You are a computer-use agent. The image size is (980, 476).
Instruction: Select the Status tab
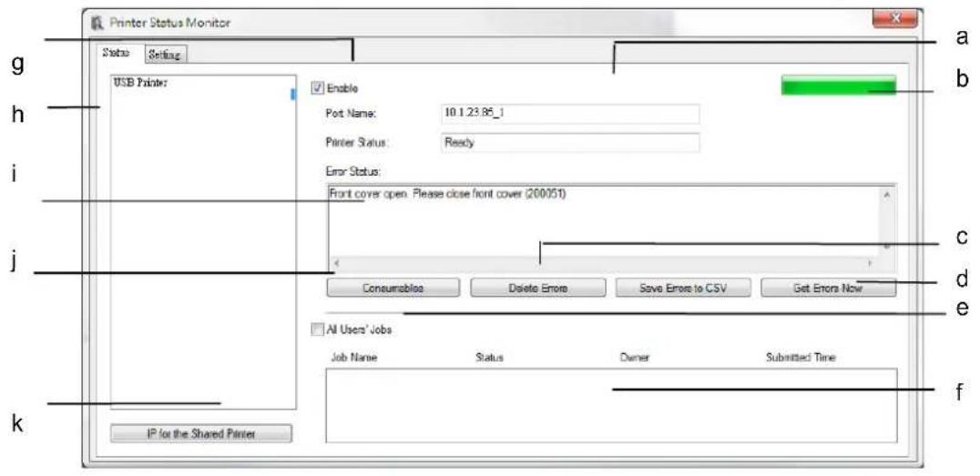coord(117,54)
